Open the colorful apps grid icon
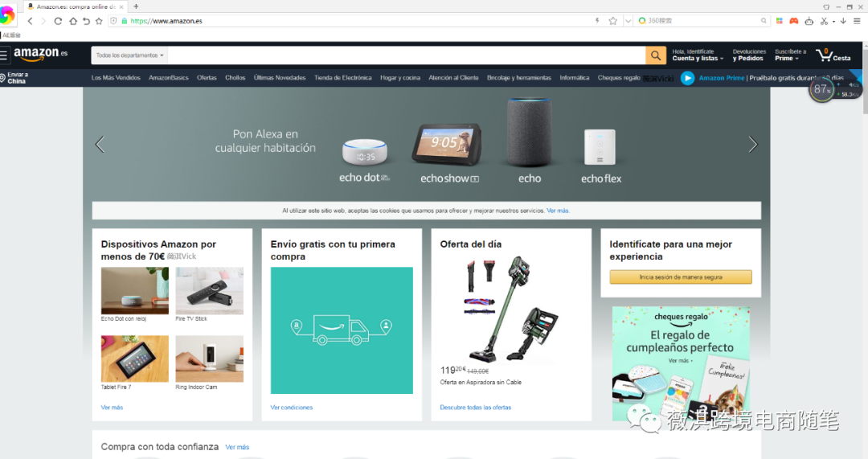The image size is (868, 459). [779, 20]
